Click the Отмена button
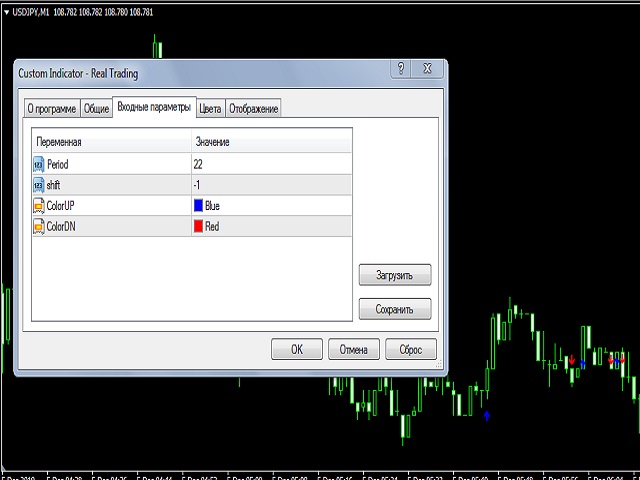 [x=353, y=350]
